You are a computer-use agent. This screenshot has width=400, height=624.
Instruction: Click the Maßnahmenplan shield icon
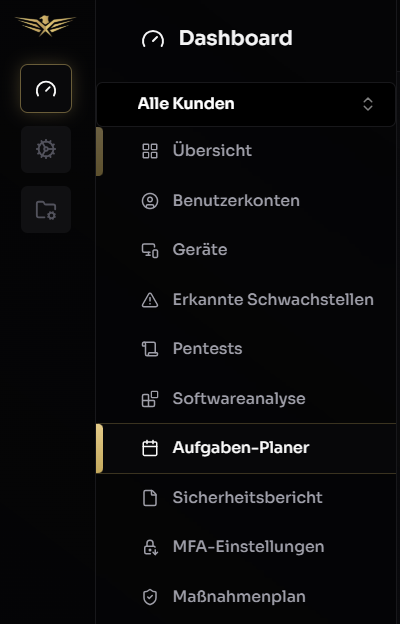pyautogui.click(x=150, y=597)
